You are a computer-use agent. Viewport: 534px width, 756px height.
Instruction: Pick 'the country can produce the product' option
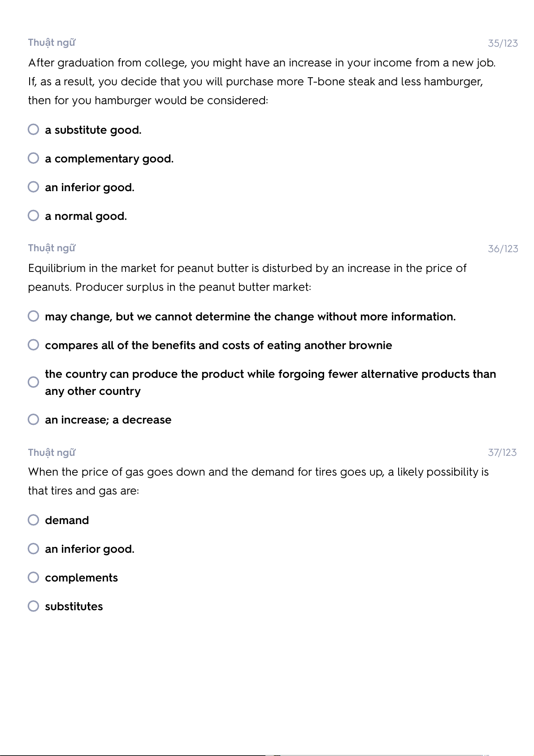pos(34,382)
